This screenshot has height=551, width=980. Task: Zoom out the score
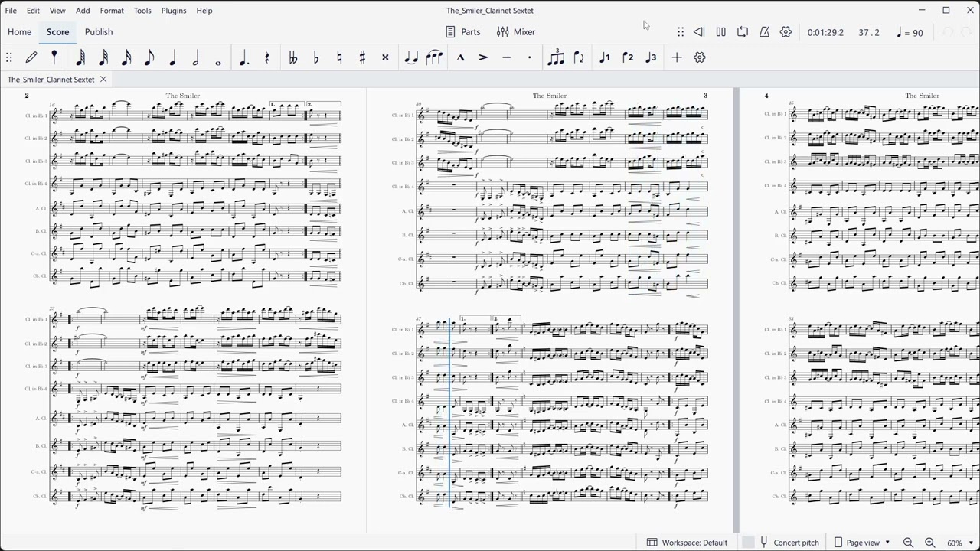908,543
